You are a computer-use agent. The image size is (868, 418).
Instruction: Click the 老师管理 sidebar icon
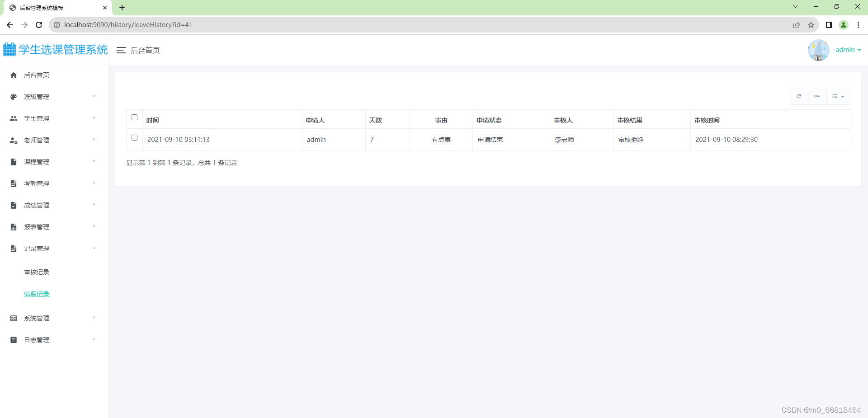click(x=13, y=140)
